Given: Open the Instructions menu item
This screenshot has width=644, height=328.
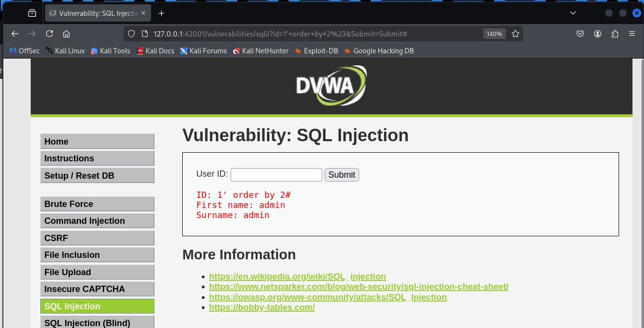Looking at the screenshot, I should pyautogui.click(x=97, y=158).
